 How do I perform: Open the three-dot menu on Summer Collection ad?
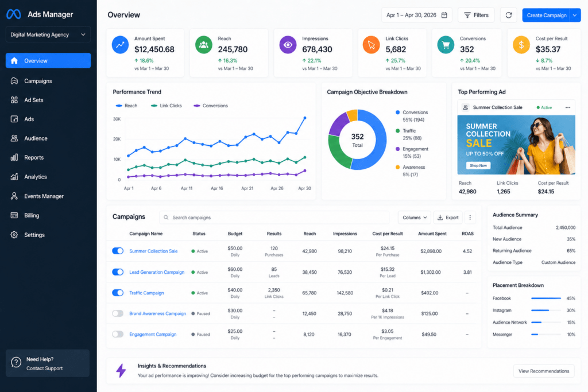coord(568,107)
